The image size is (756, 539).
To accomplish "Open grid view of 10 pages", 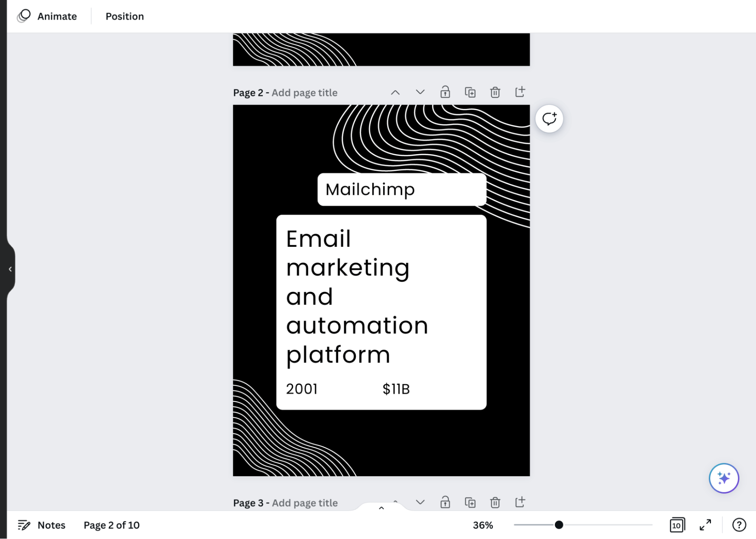I will [x=677, y=525].
